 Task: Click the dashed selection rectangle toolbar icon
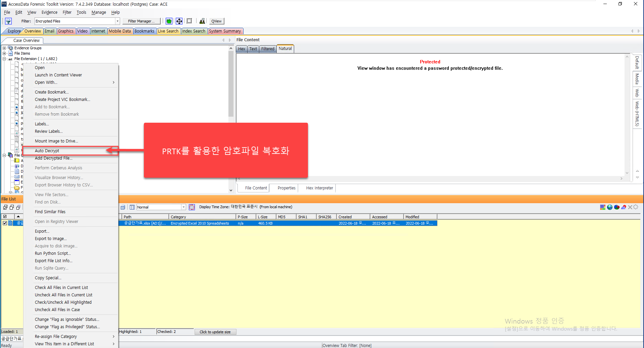189,21
